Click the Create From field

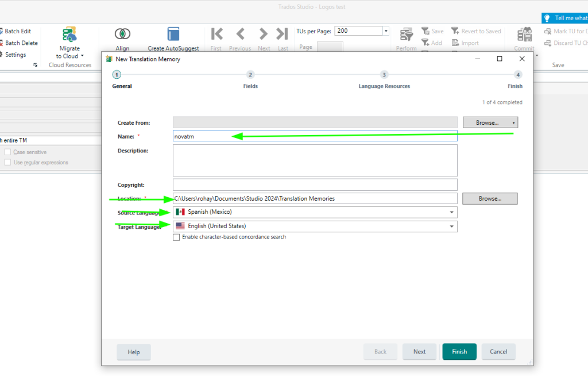pos(315,122)
